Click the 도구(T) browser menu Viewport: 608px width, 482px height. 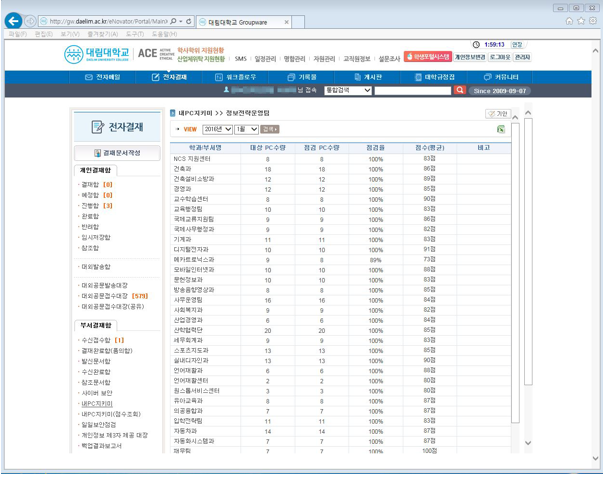point(135,34)
